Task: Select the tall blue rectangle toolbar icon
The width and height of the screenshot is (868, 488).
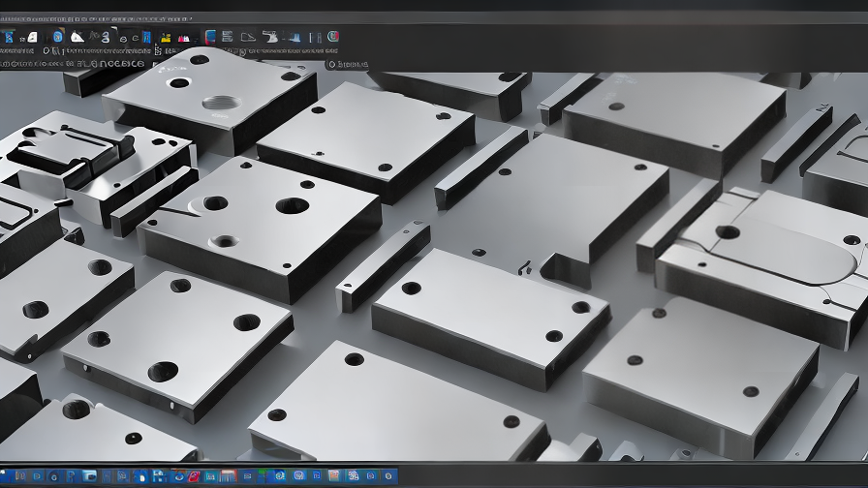Action: 146,37
